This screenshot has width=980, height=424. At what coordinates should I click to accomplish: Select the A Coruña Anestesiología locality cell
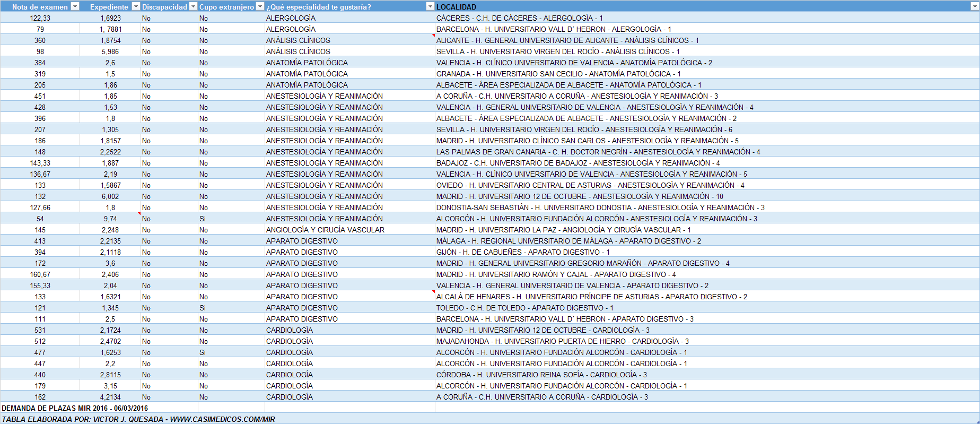pyautogui.click(x=707, y=96)
